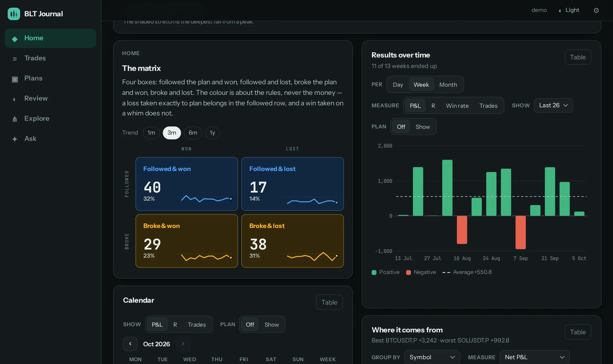Screen dimensions: 613x364
Task: Click the moon icon beside Light
Action: coord(560,11)
